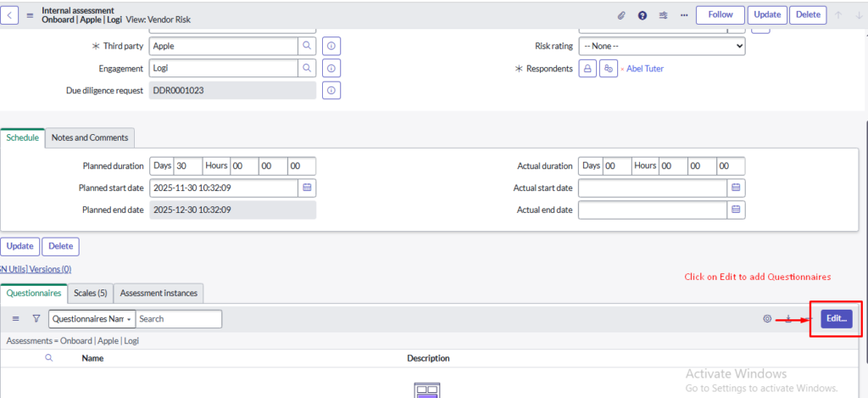Switch to Notes and Comments tab

click(90, 137)
